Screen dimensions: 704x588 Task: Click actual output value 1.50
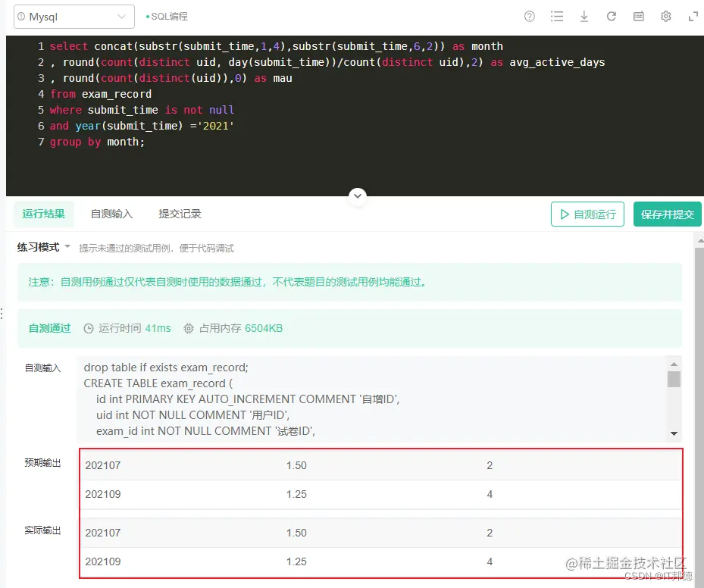click(296, 533)
